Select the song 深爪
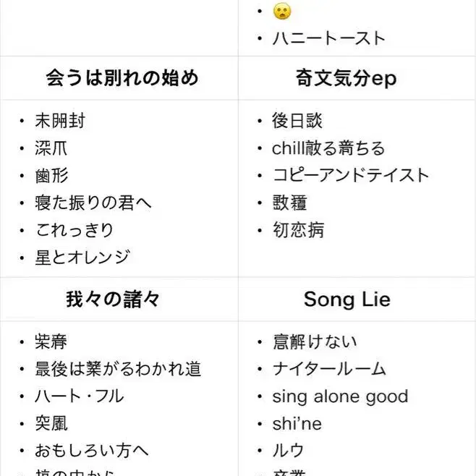The width and height of the screenshot is (476, 476). coord(51,148)
